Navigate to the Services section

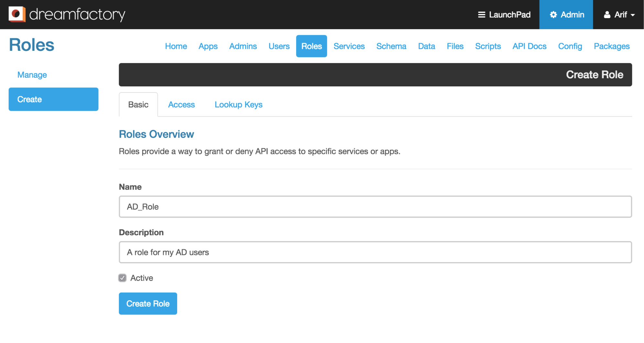349,46
